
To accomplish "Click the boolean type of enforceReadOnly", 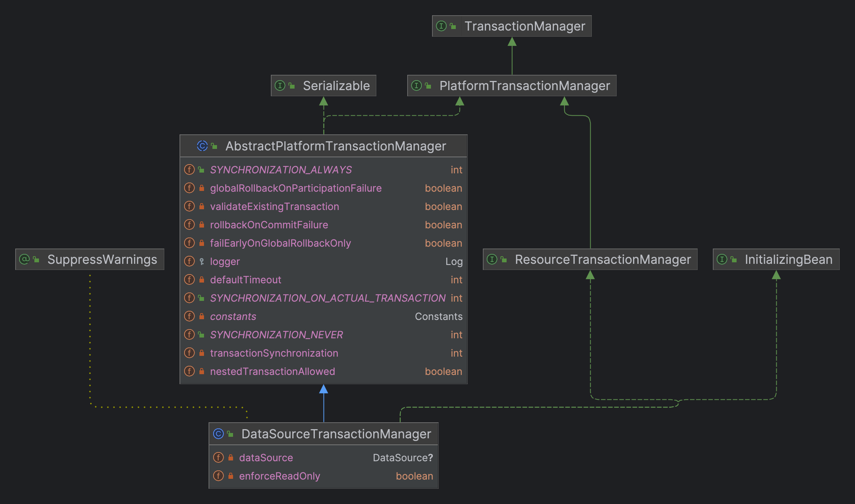I will coord(414,476).
